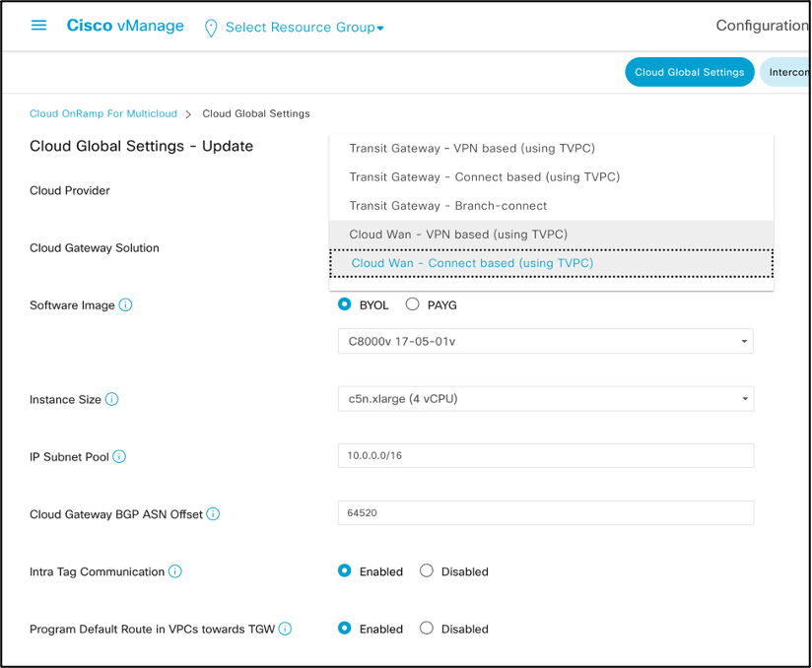Select the PAYG radio button
The width and height of the screenshot is (812, 668).
(x=413, y=304)
